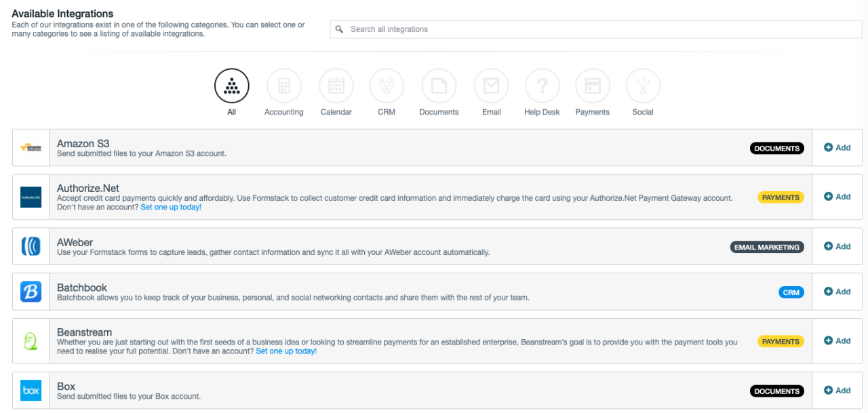Filter by the Calendar category icon
The height and width of the screenshot is (413, 868).
336,86
